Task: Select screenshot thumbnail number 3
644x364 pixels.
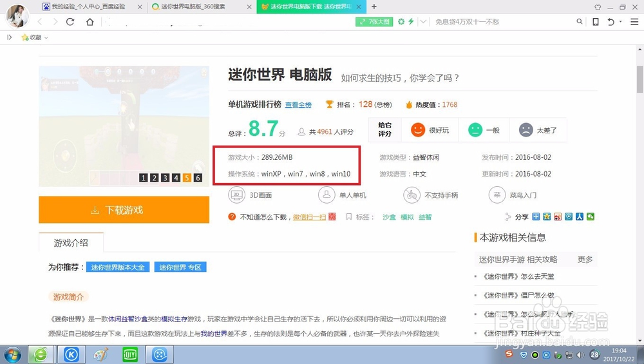Action: [x=165, y=177]
